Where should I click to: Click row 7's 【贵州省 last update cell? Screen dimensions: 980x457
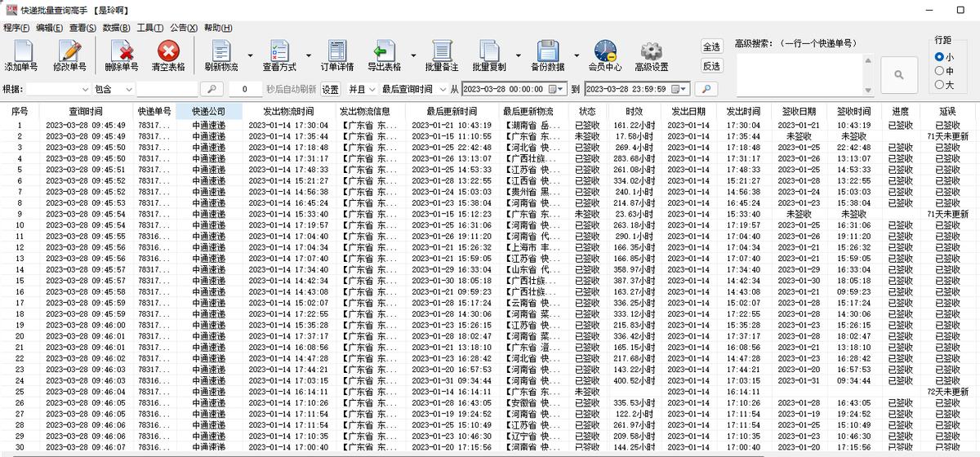coord(532,192)
